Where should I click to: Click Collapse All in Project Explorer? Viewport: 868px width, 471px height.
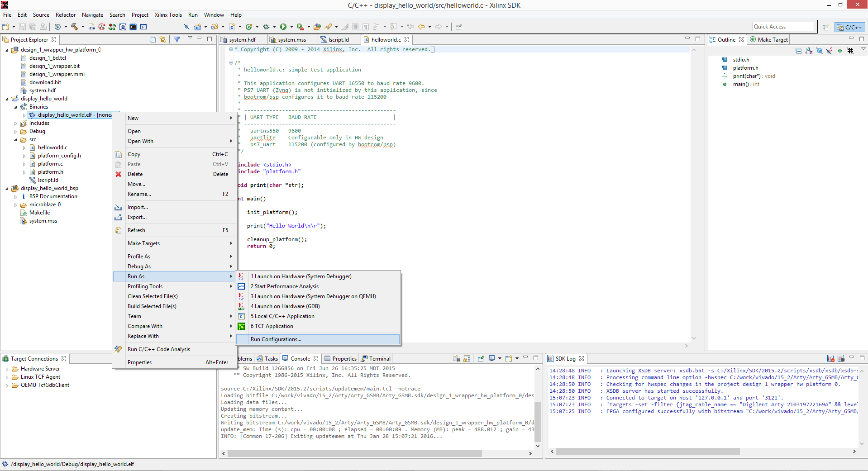pos(153,40)
